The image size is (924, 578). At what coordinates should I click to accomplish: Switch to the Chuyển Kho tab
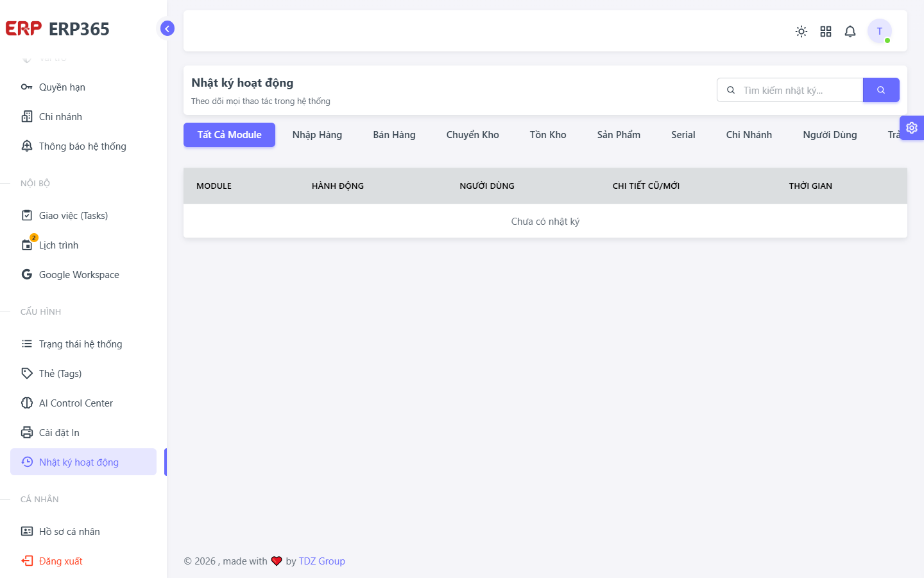[x=472, y=135]
